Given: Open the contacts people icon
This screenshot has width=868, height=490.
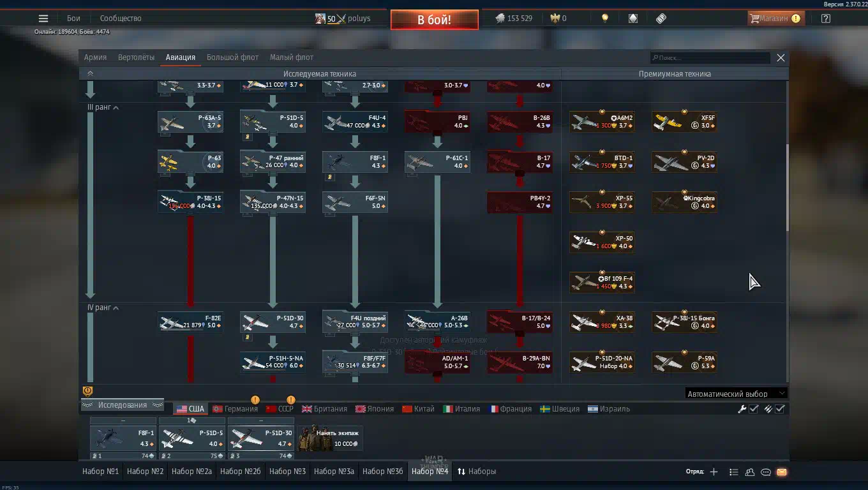Looking at the screenshot, I should tap(750, 472).
